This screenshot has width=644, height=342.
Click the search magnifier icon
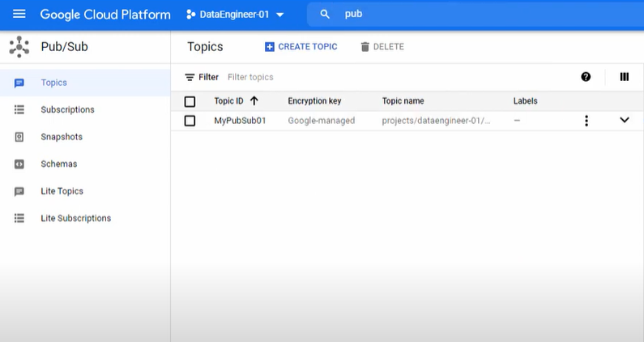(x=325, y=14)
